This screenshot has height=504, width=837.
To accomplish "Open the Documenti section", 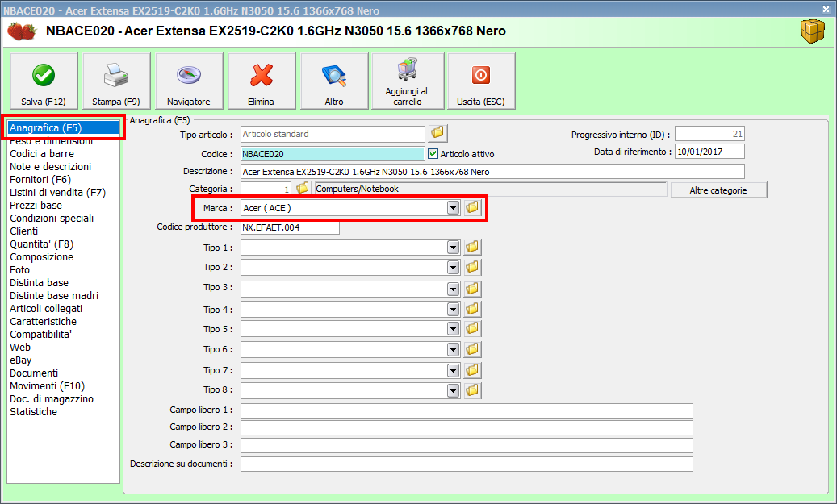I will pos(34,373).
